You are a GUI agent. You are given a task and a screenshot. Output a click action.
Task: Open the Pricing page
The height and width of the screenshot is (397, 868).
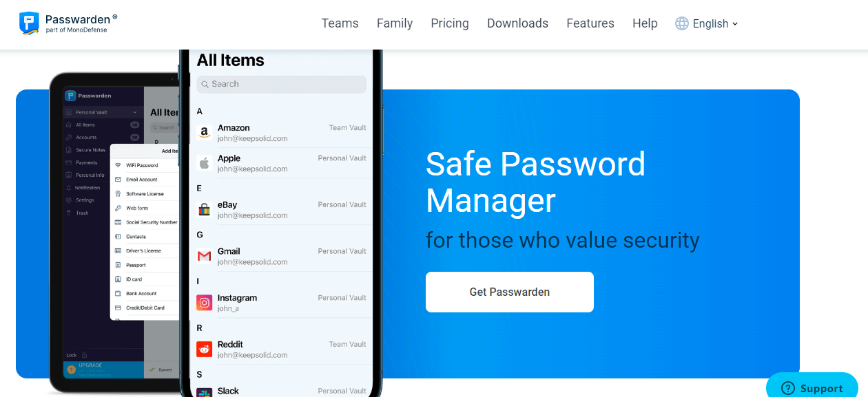[x=450, y=23]
